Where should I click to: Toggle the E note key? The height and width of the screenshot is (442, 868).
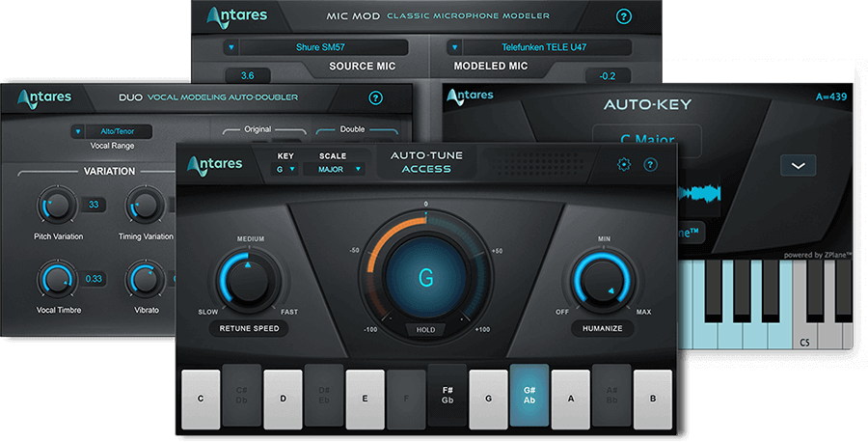[365, 399]
